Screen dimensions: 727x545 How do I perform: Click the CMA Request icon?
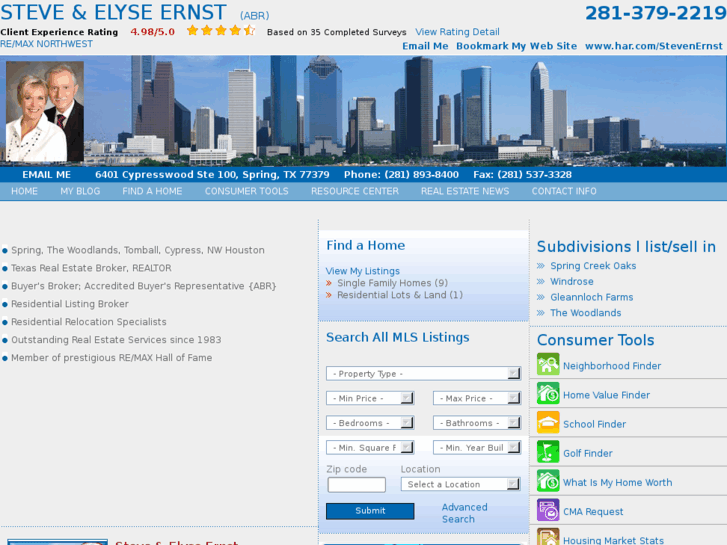pyautogui.click(x=548, y=510)
